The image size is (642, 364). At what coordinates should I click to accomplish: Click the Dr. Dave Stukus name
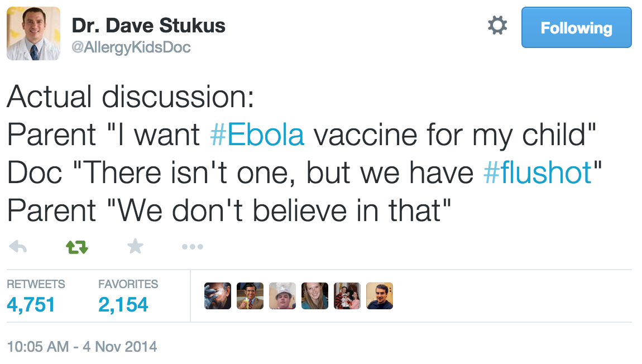click(x=148, y=26)
